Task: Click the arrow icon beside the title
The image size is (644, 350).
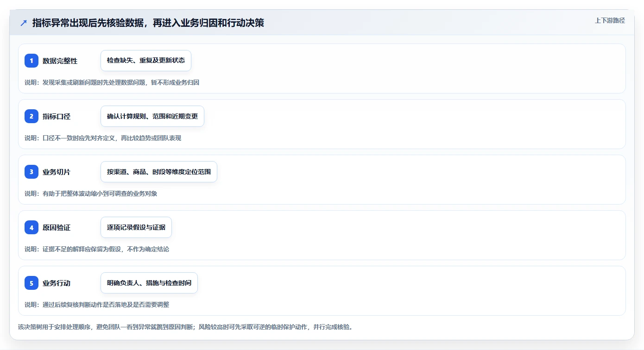Action: 23,23
